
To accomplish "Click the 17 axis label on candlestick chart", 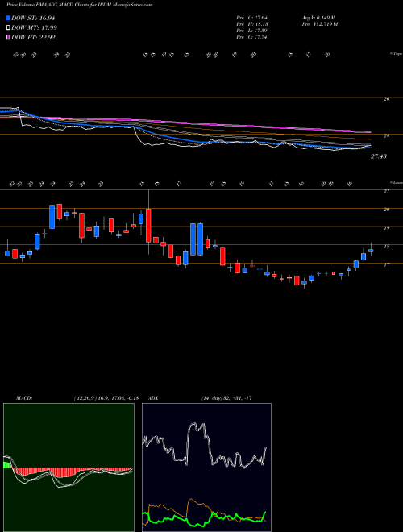I will coord(386,265).
